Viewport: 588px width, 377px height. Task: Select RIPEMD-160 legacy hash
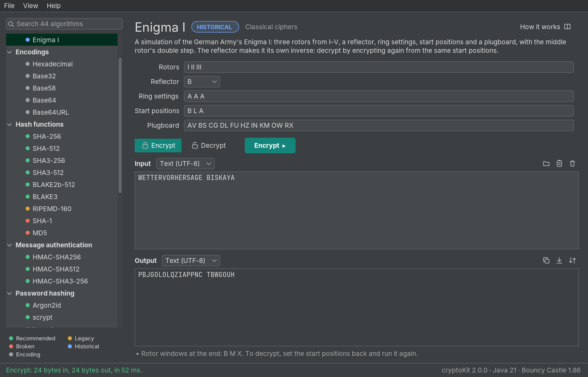pos(62,209)
